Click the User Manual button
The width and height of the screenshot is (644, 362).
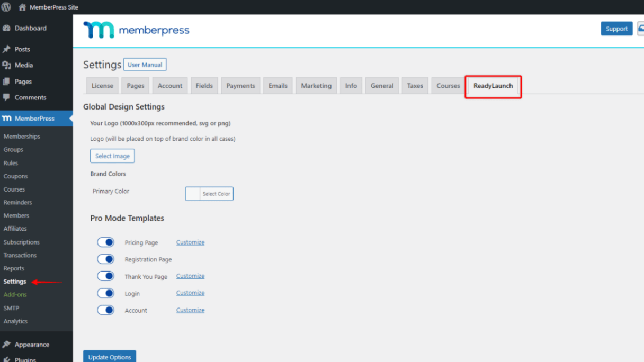click(145, 65)
